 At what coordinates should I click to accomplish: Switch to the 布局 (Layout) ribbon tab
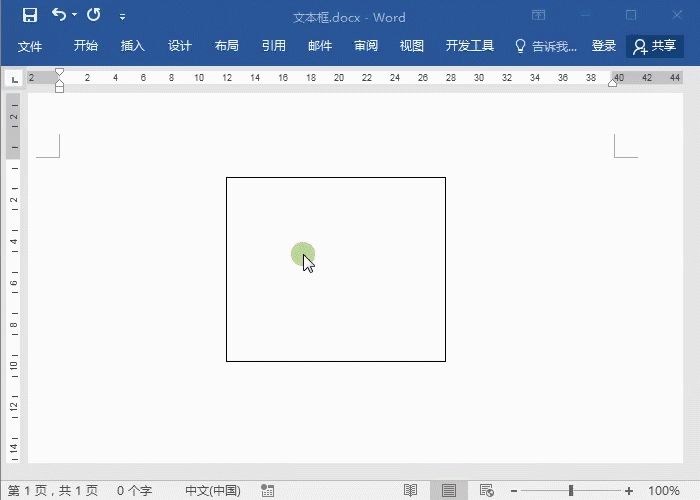click(226, 46)
